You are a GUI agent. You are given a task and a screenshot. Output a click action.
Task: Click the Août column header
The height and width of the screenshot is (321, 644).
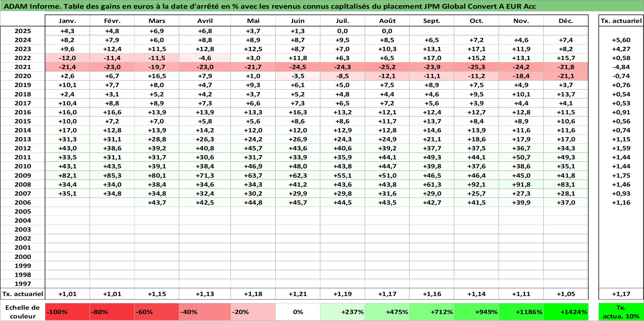(x=387, y=21)
